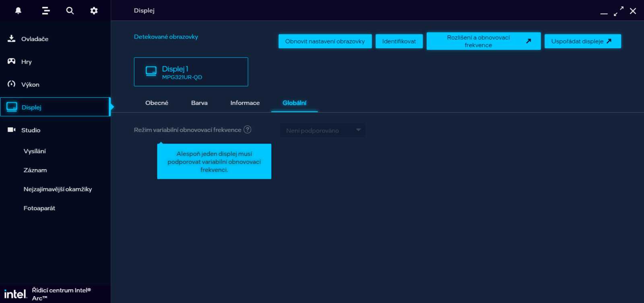644x303 pixels.
Task: Click the Displej monitor icon in sidebar
Action: pos(12,107)
